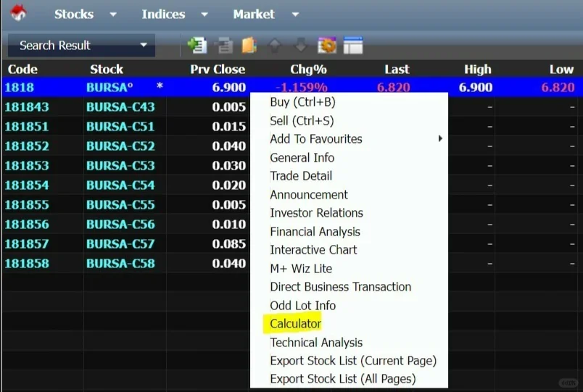The height and width of the screenshot is (392, 583).
Task: Click the BURSA° stock name
Action: (x=109, y=88)
